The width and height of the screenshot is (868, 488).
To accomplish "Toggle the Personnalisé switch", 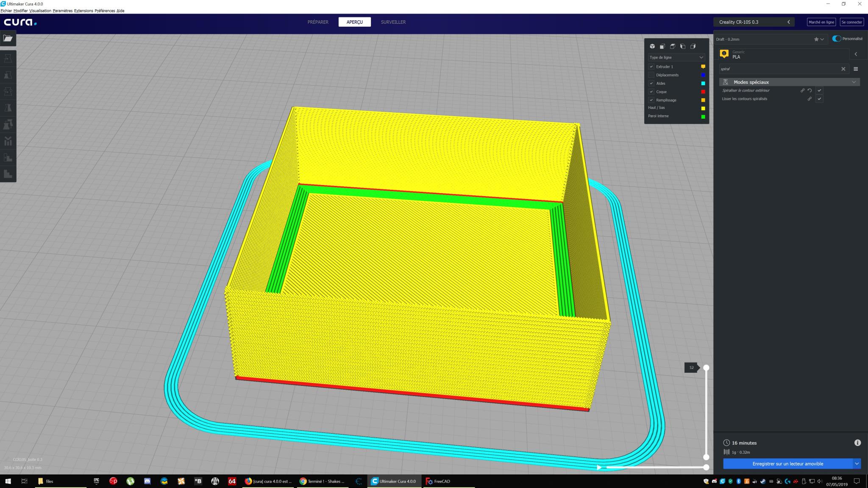I will click(837, 39).
